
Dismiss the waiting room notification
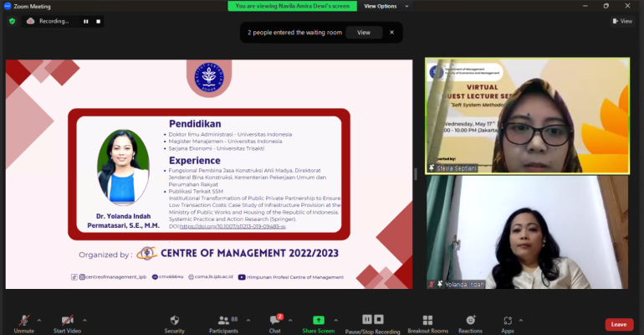tap(391, 33)
